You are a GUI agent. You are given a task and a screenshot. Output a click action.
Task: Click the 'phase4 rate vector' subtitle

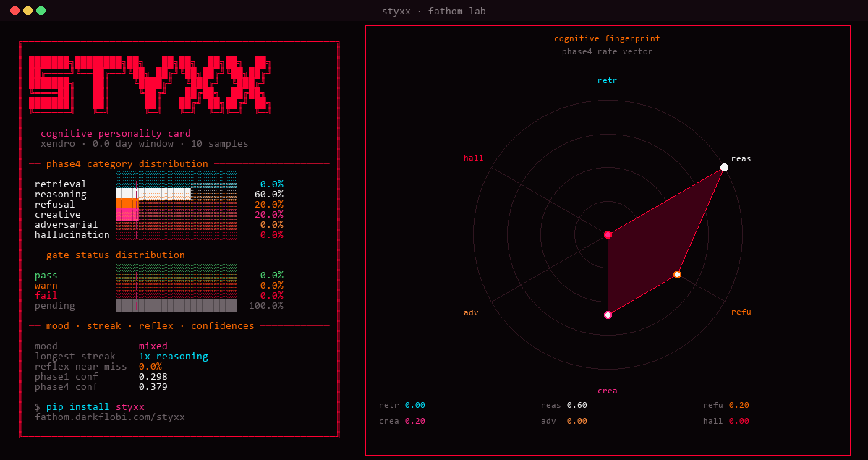click(x=608, y=51)
